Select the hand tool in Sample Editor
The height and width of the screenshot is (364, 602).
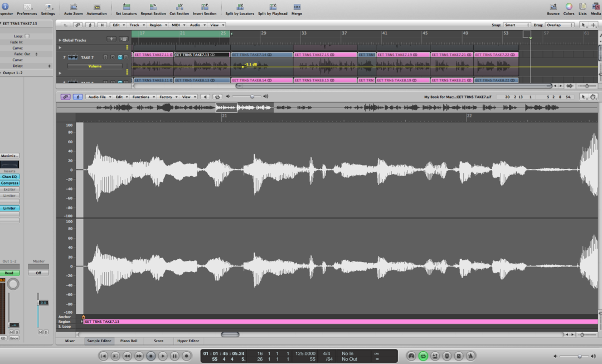593,97
